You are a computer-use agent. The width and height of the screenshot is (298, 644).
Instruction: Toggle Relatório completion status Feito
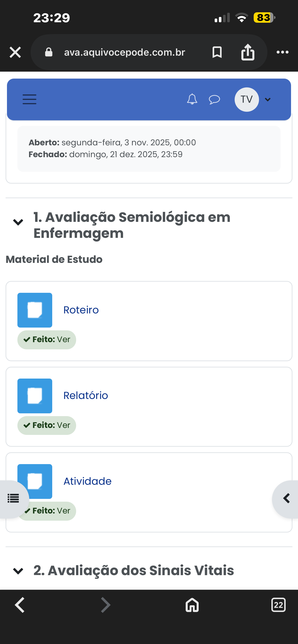click(47, 425)
